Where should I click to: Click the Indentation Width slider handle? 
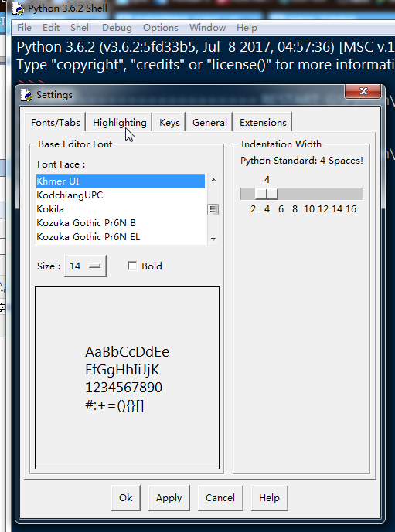tap(267, 194)
